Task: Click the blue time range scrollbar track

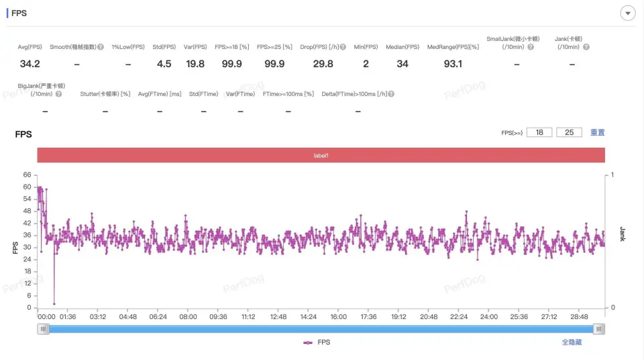Action: (321, 328)
